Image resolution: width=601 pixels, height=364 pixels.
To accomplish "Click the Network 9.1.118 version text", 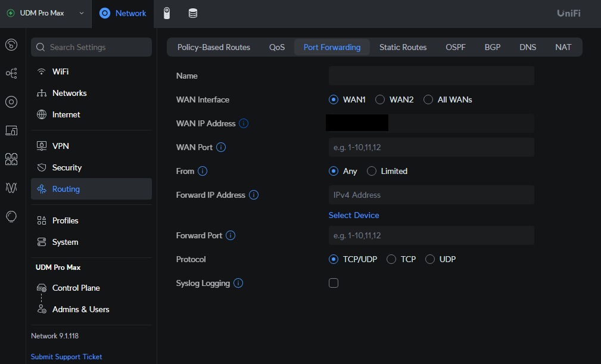I will [x=55, y=336].
